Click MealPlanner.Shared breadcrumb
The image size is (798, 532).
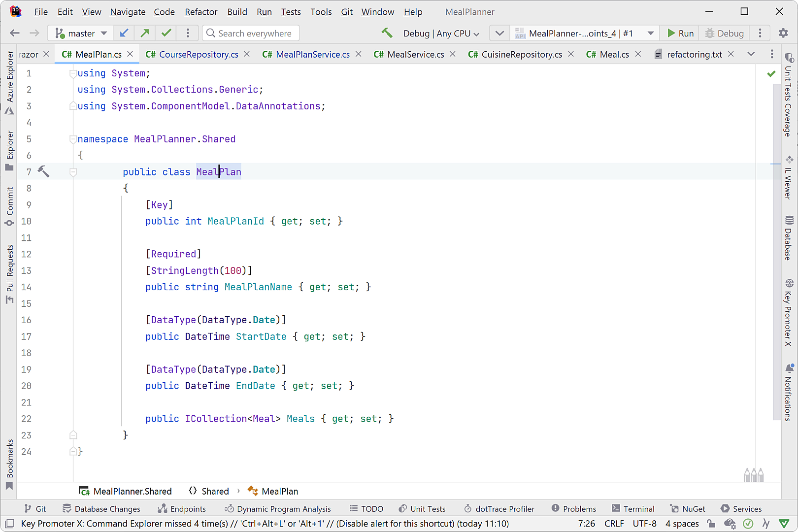point(126,491)
